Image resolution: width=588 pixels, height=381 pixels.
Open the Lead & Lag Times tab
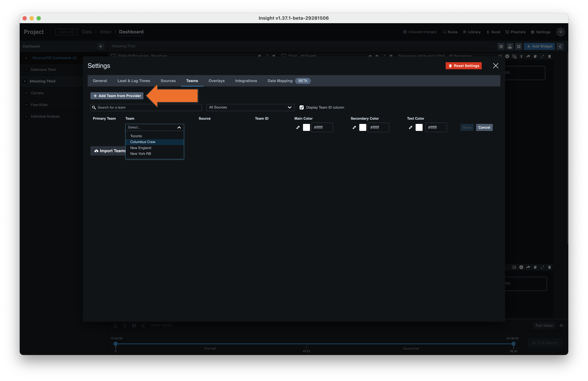coord(134,81)
